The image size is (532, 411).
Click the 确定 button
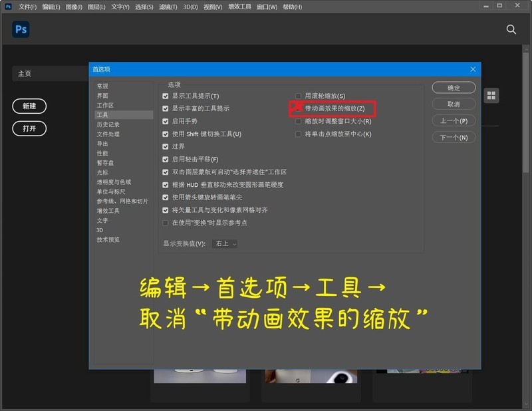454,87
